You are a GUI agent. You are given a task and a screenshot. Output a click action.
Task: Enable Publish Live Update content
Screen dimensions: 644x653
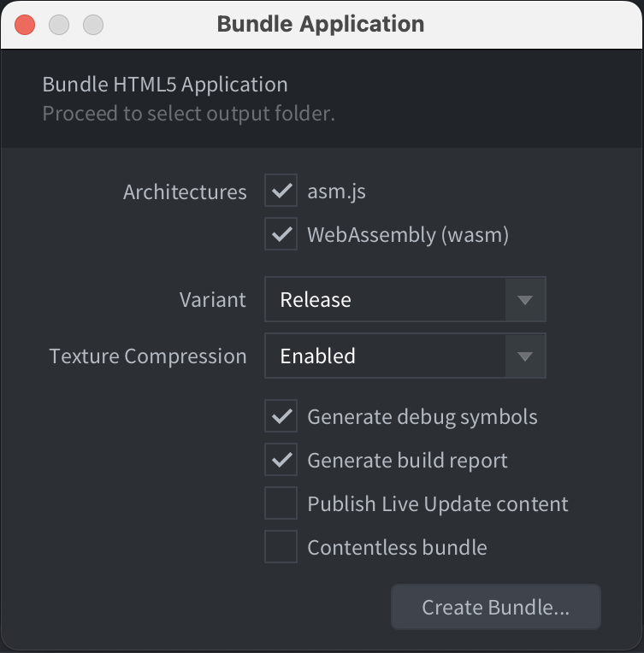pyautogui.click(x=281, y=504)
